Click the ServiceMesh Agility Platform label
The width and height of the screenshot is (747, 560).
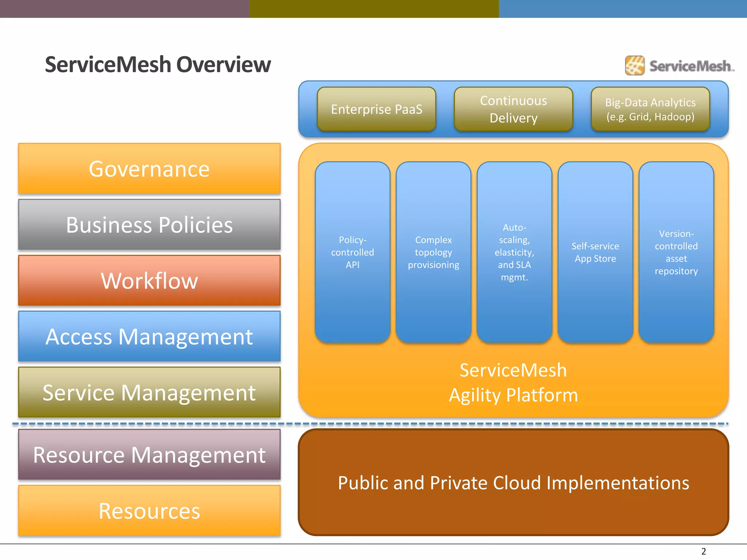click(x=513, y=382)
